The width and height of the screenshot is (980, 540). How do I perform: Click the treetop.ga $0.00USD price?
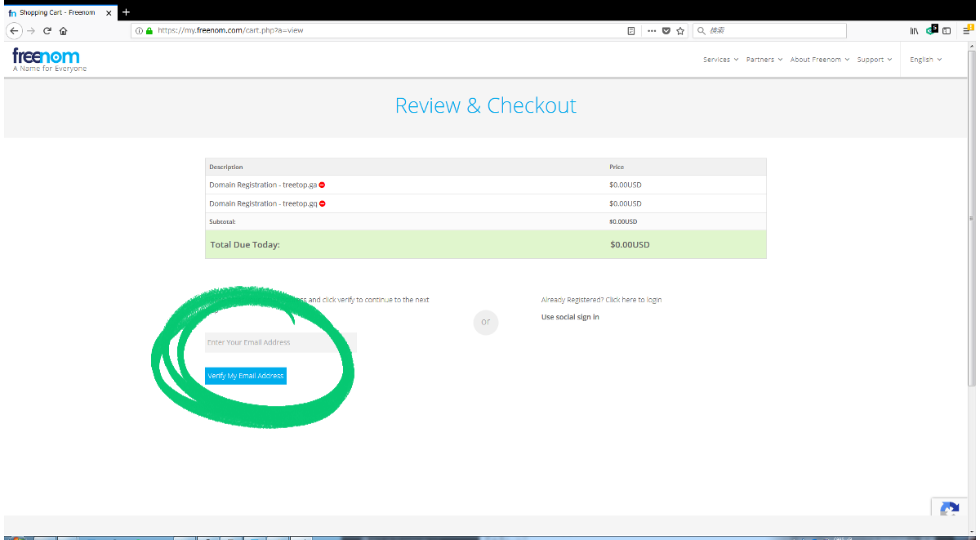(626, 185)
